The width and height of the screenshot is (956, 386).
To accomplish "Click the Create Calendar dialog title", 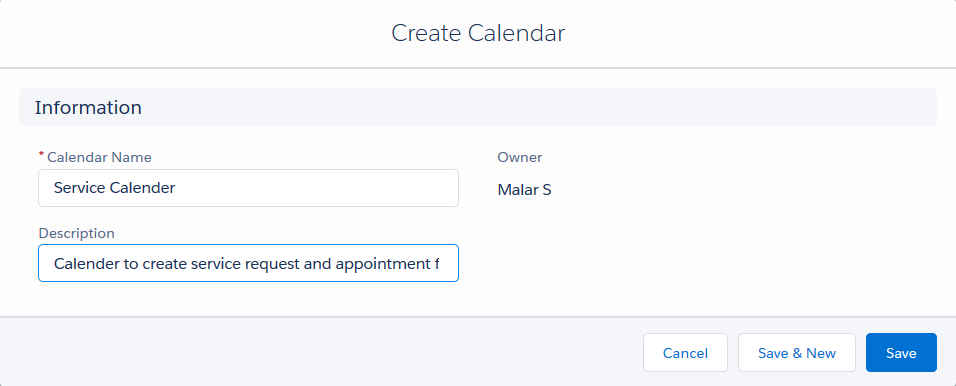I will (478, 33).
